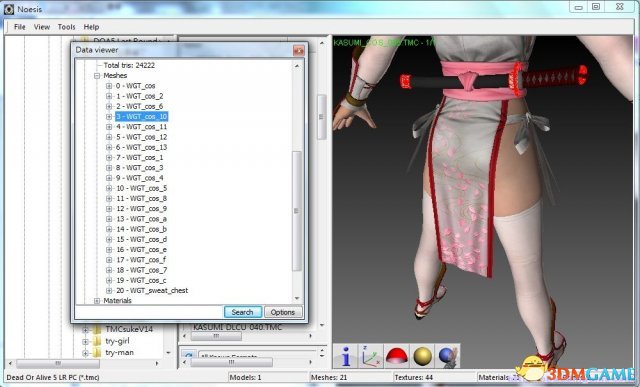
Task: Open the try-man folder
Action: tap(119, 352)
